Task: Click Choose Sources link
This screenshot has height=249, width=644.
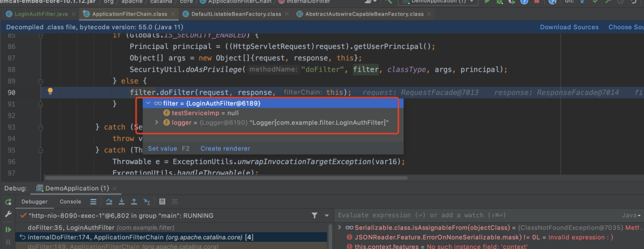Action: click(626, 27)
